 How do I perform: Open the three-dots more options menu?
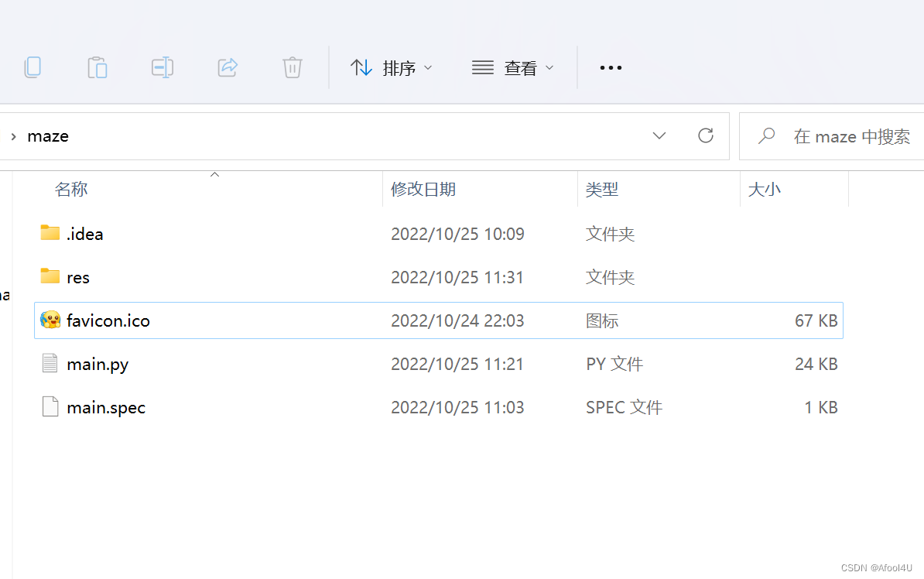pos(611,68)
